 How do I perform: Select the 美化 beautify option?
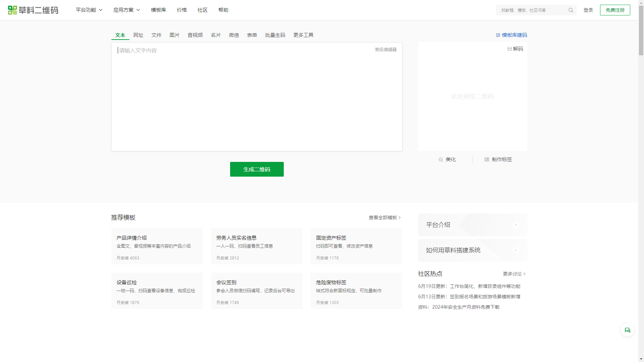click(447, 160)
